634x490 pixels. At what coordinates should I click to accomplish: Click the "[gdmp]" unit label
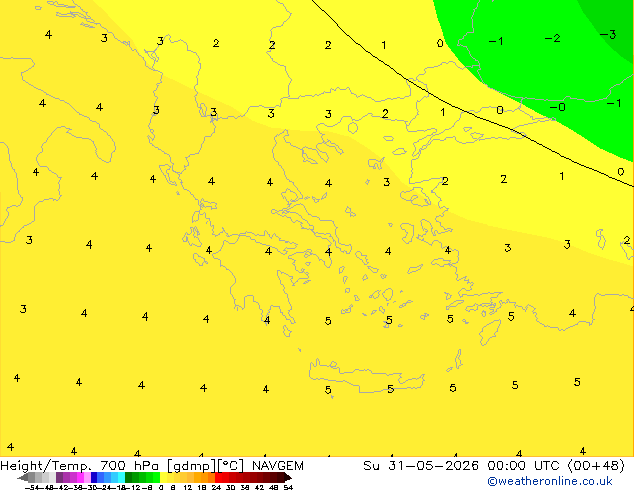point(191,466)
